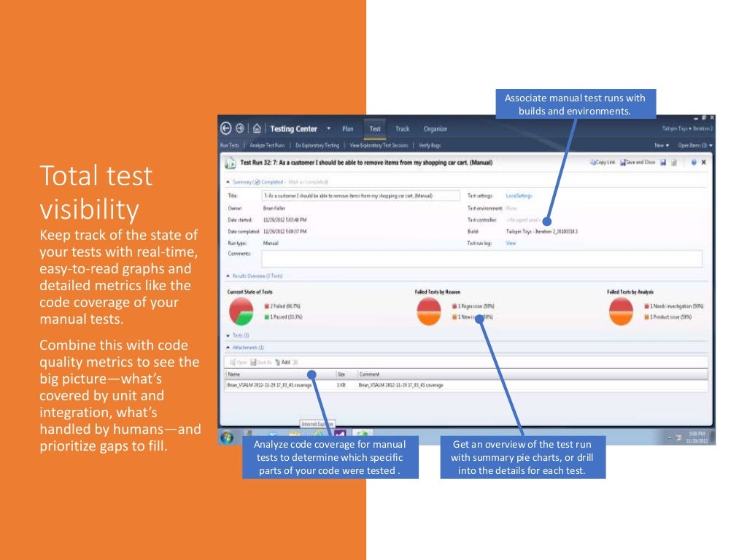747x560 pixels.
Task: Click Open in the attachments toolbar
Action: click(x=239, y=362)
